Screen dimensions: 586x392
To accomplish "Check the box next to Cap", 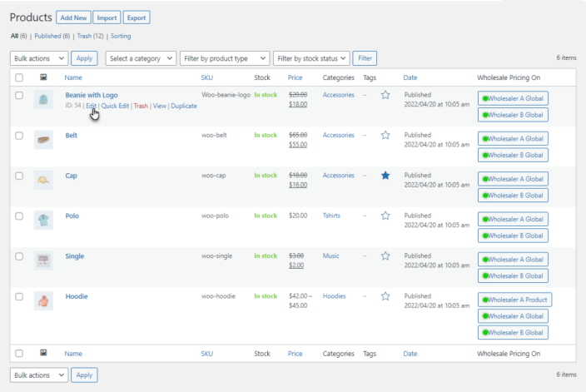I will click(19, 176).
